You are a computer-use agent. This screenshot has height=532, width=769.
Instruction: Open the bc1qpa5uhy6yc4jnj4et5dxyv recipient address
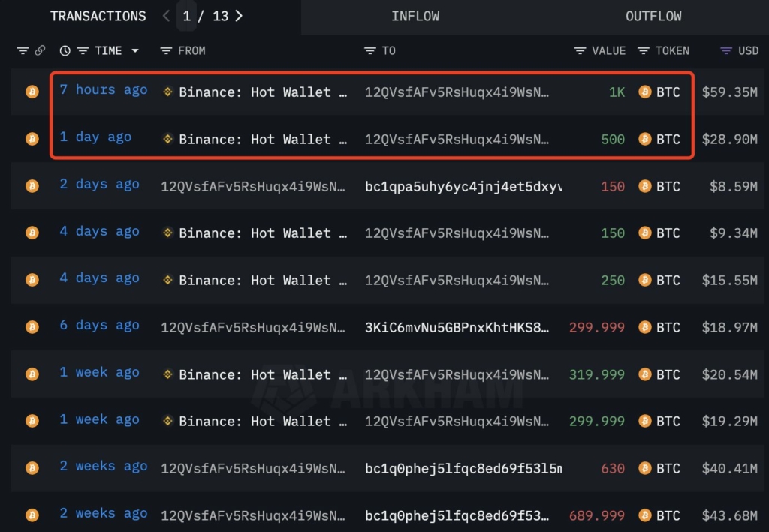463,187
